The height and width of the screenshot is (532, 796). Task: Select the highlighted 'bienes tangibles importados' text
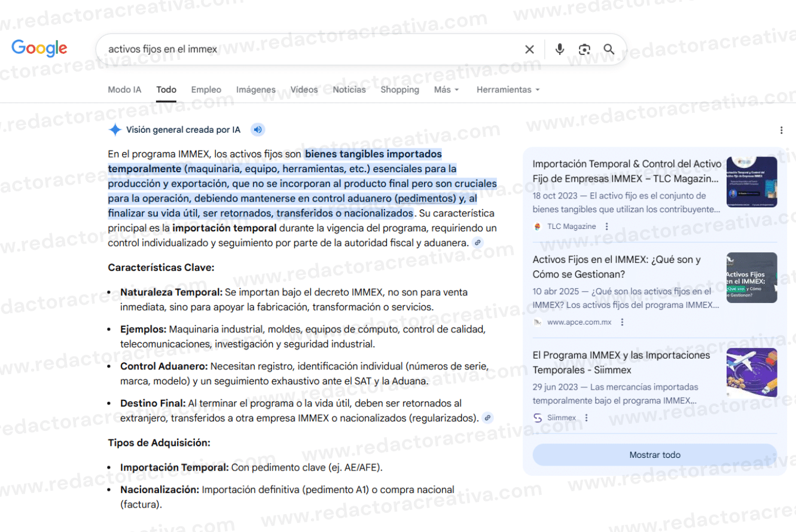point(373,154)
